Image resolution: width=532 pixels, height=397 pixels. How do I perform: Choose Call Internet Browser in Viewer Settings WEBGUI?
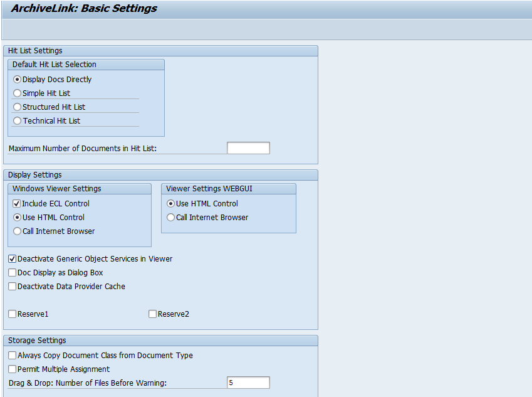170,218
